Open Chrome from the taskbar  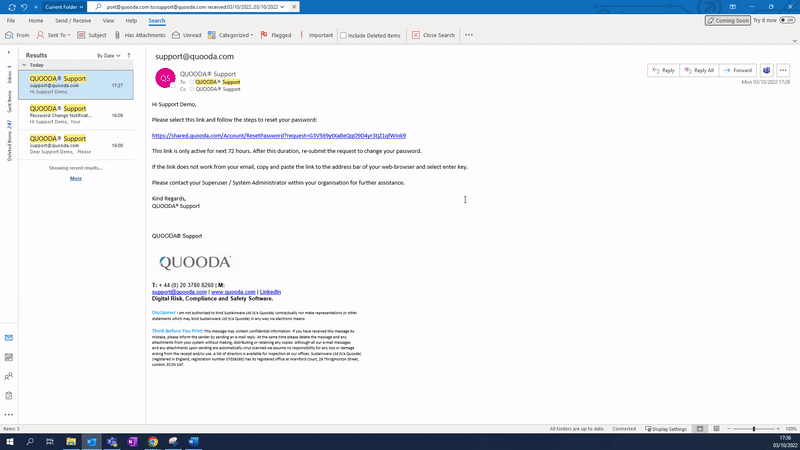click(x=153, y=442)
